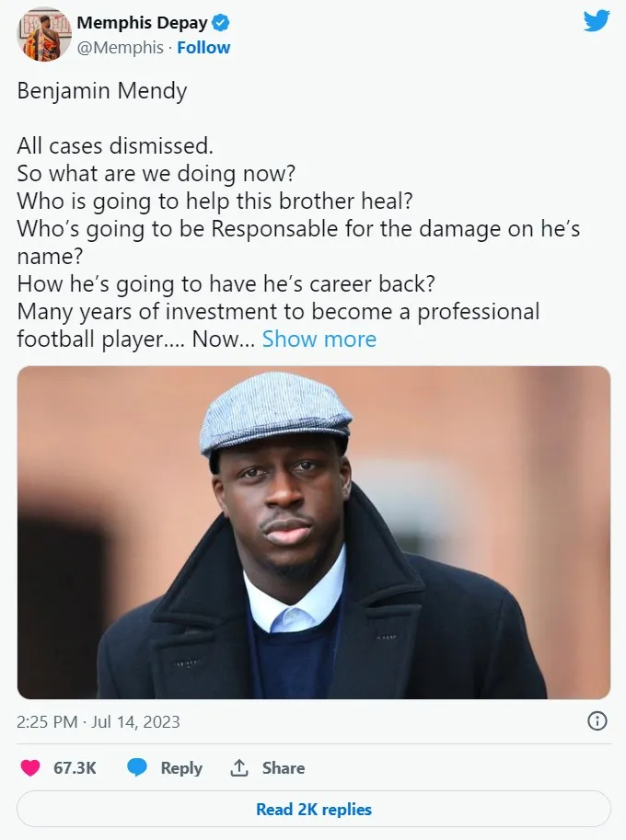Follow the @Memphis account
626x840 pixels.
click(x=203, y=47)
